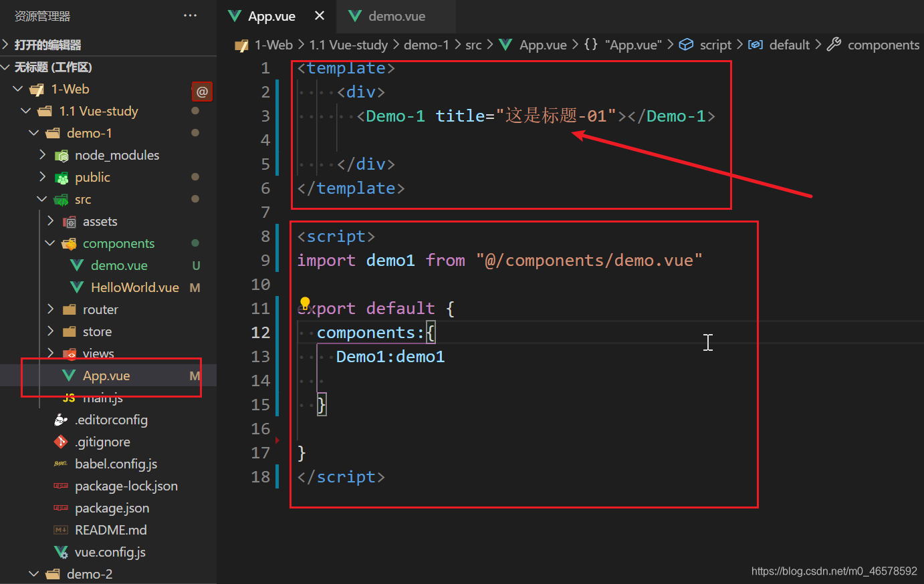Click the router folder icon
This screenshot has height=584, width=924.
pos(69,309)
